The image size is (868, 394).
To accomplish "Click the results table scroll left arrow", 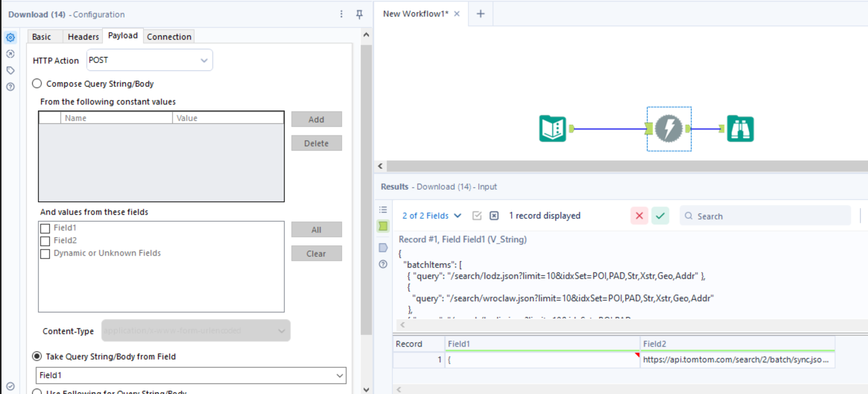I will (398, 390).
